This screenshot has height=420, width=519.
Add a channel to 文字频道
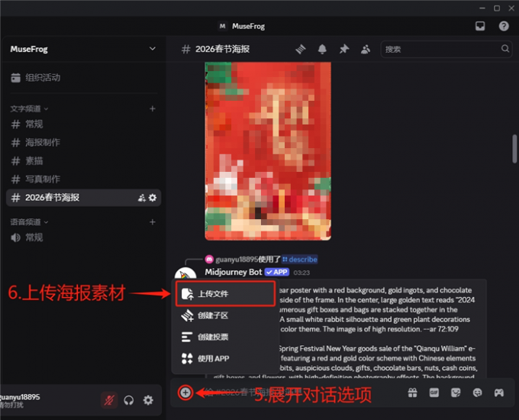(152, 108)
